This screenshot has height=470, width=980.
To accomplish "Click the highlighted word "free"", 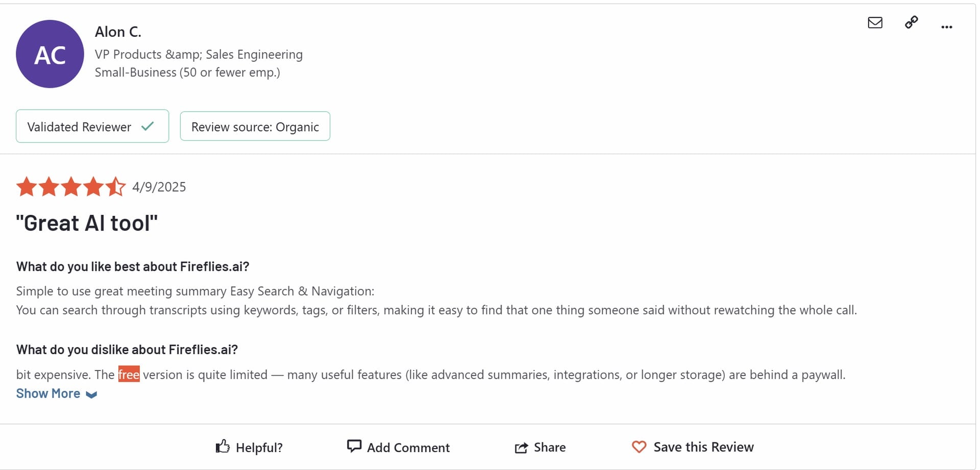I will pyautogui.click(x=129, y=375).
